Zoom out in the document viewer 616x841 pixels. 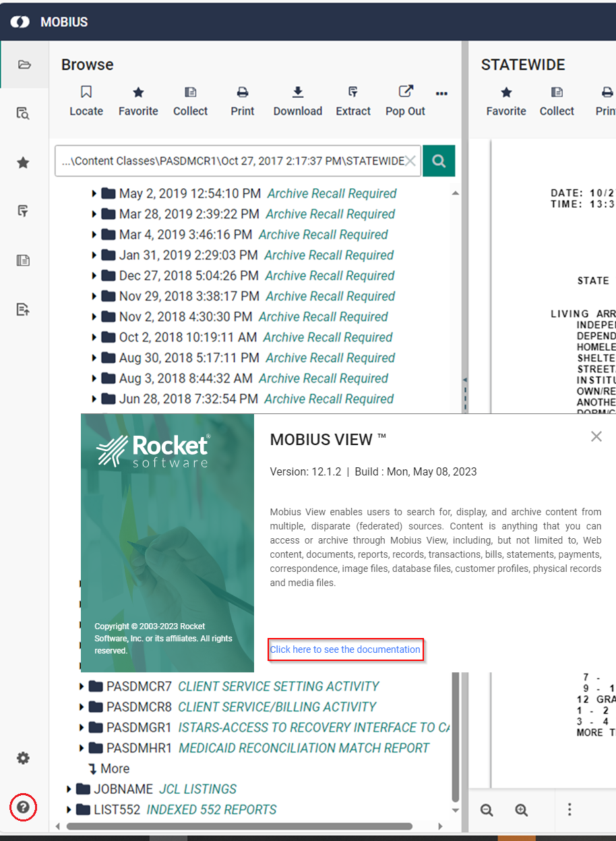tap(487, 810)
